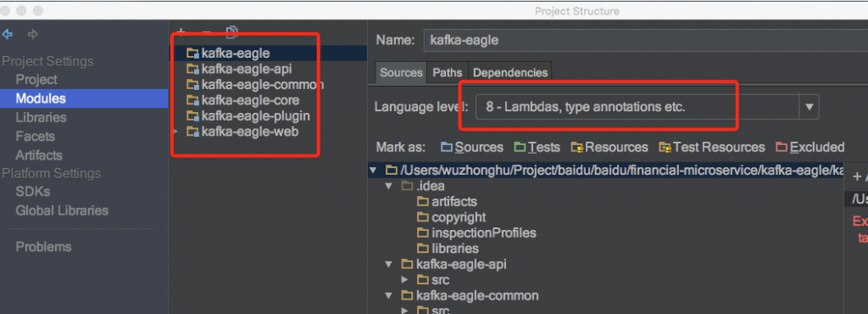
Task: Select the kafka-eagle-core module
Action: point(250,100)
